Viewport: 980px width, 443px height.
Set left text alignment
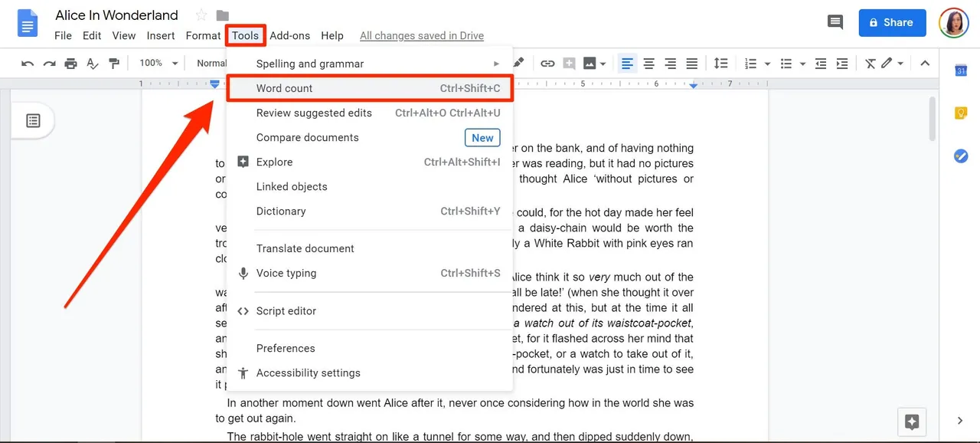tap(627, 64)
